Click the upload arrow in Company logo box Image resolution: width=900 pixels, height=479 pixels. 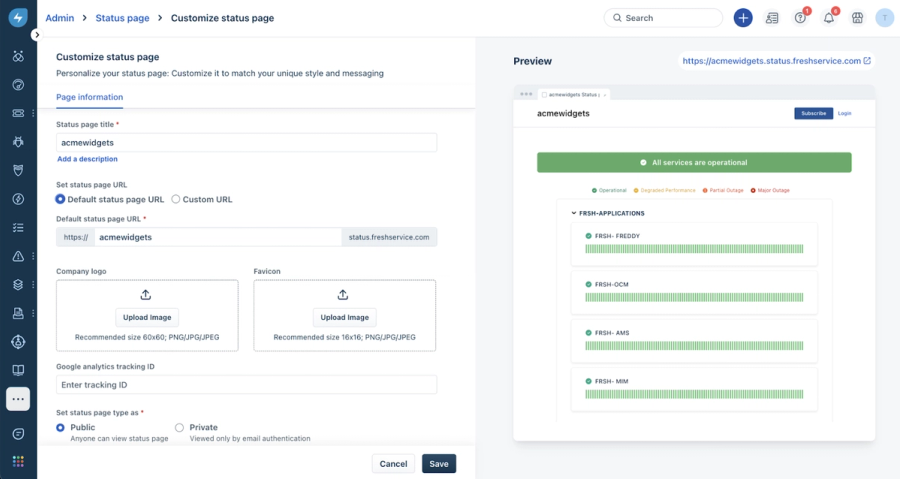(x=146, y=295)
